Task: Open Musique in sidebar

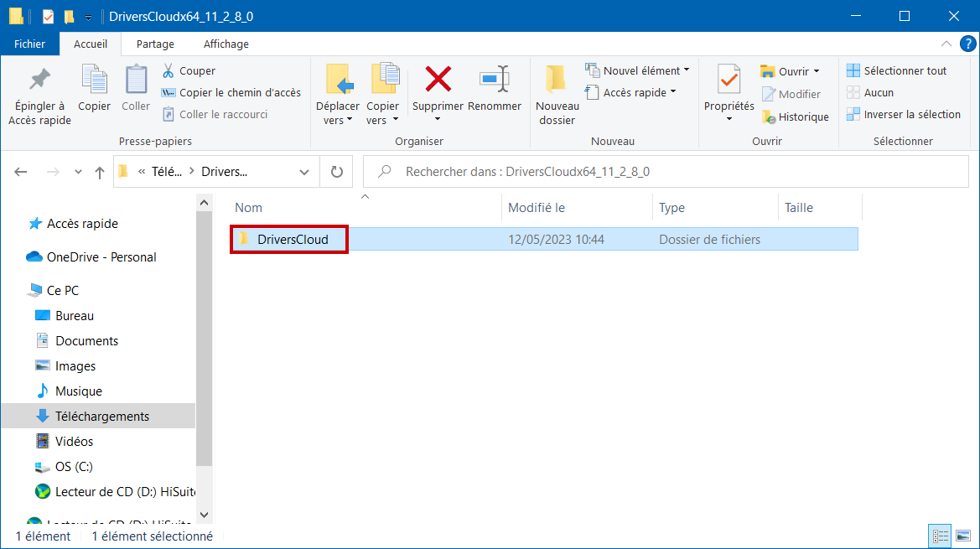Action: [69, 391]
